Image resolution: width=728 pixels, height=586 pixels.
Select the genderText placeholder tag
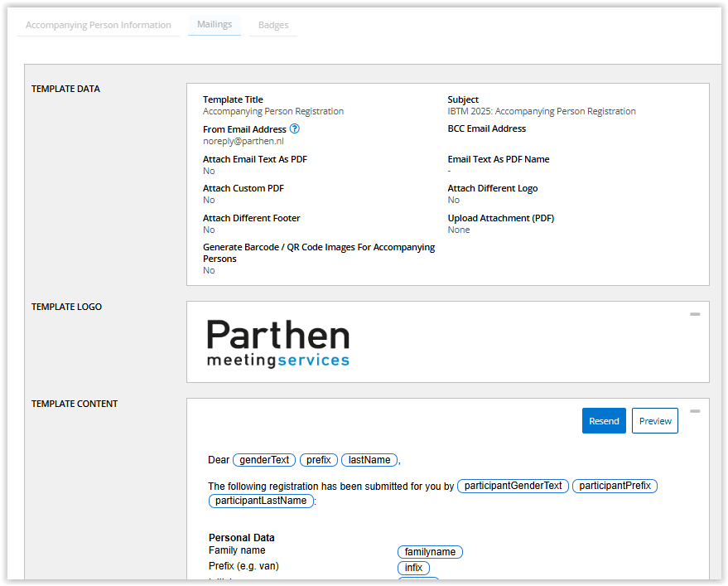265,460
